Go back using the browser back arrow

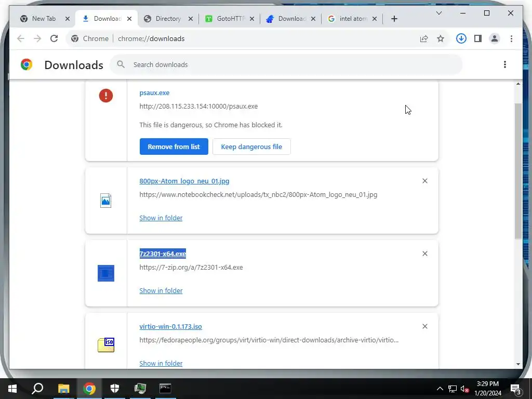tap(21, 38)
